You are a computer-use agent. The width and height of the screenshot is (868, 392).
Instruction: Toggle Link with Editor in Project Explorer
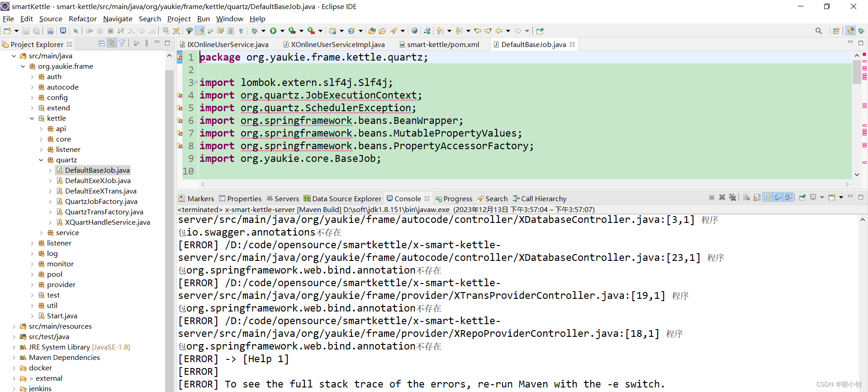[112, 43]
